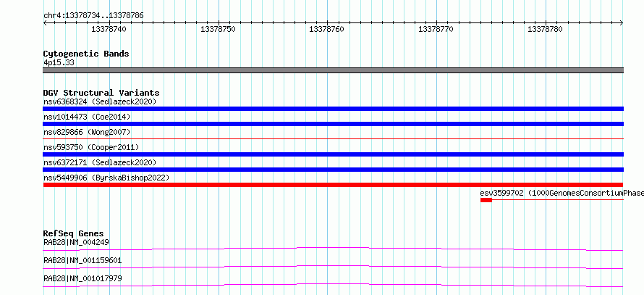This screenshot has height=295, width=644.
Task: Click ruler position 13378760
Action: (326, 30)
